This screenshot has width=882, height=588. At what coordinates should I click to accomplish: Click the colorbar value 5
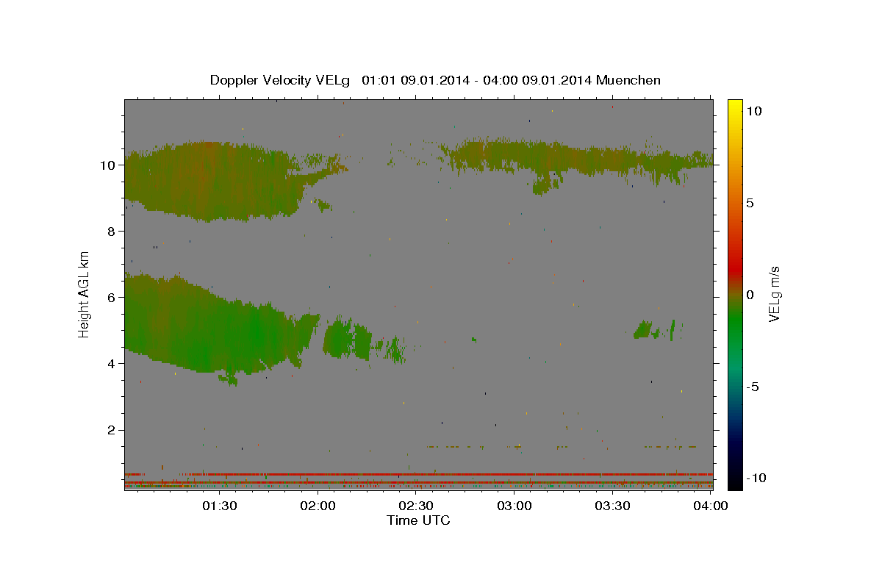[750, 203]
